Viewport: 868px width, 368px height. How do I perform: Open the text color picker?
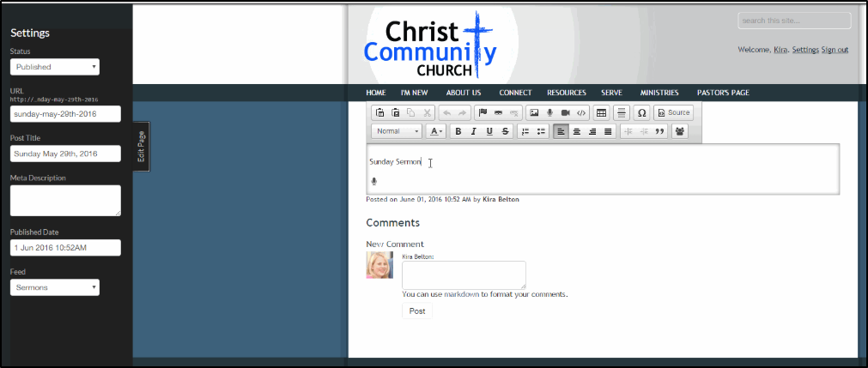435,131
